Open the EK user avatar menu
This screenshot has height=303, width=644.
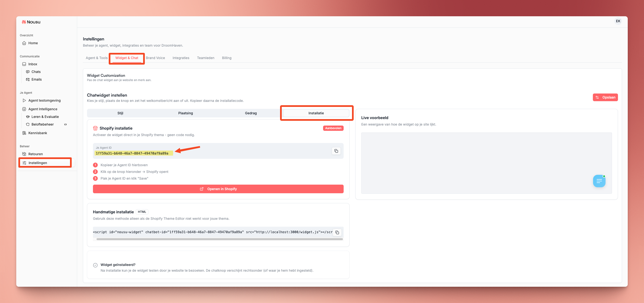[618, 21]
